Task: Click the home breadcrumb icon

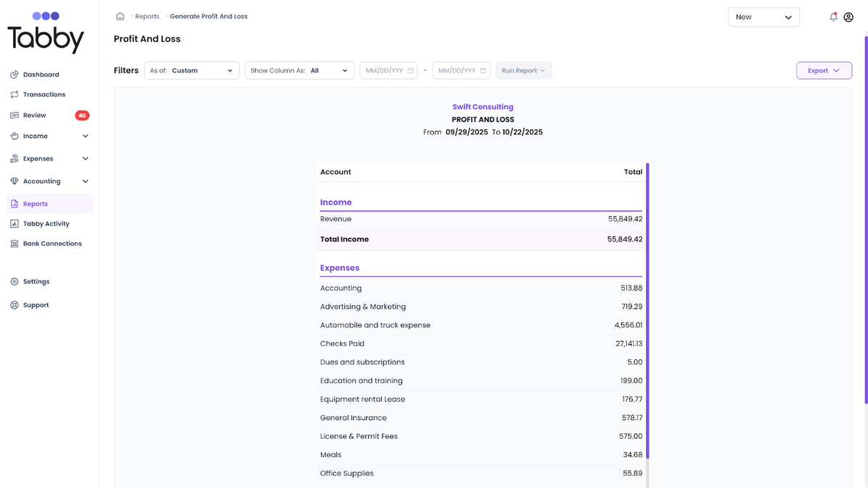Action: 120,15
